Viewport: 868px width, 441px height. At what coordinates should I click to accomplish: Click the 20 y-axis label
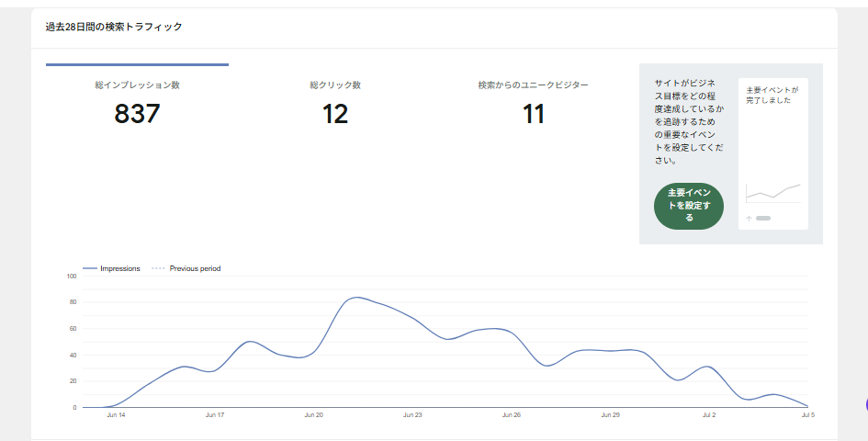[73, 381]
